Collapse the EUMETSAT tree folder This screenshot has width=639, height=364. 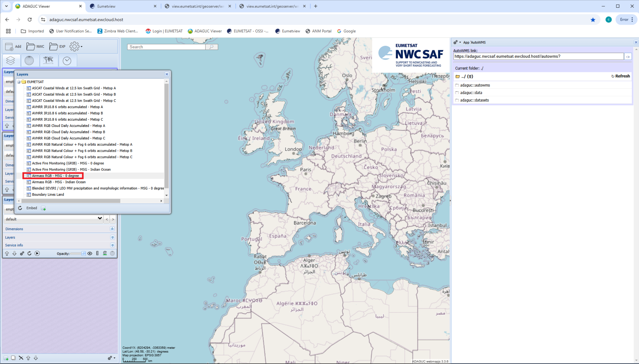(19, 82)
